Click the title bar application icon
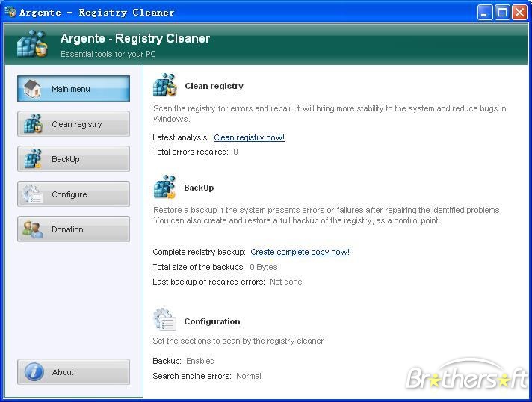Image resolution: width=532 pixels, height=402 pixels. click(x=10, y=12)
